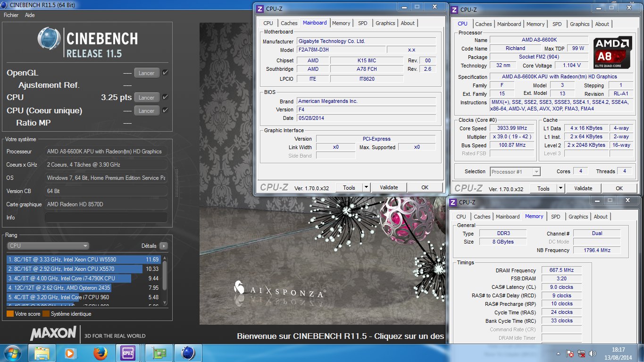Click in the Info input field
This screenshot has height=362, width=644.
point(106,218)
